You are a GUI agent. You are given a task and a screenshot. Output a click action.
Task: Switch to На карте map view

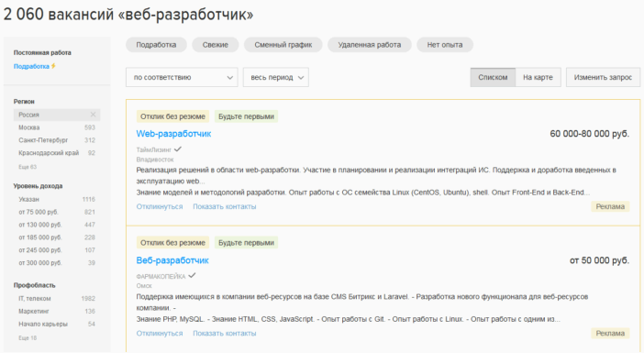[x=538, y=77]
